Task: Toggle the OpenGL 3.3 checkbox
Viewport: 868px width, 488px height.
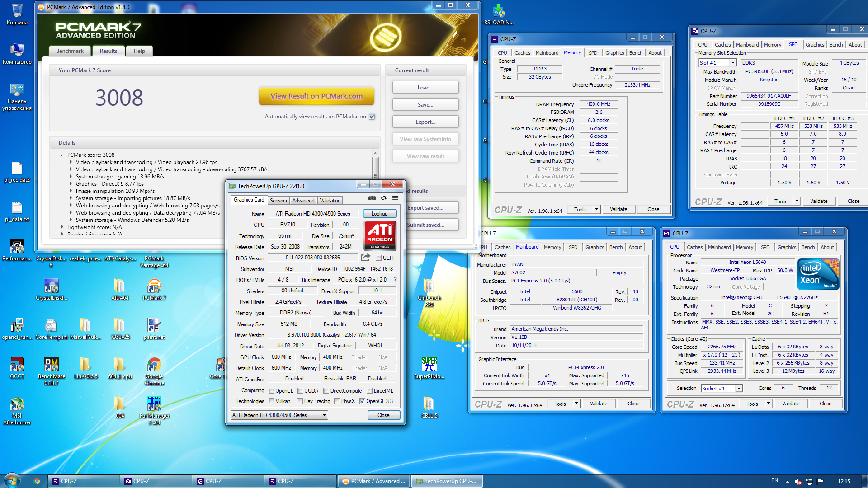Action: point(362,401)
